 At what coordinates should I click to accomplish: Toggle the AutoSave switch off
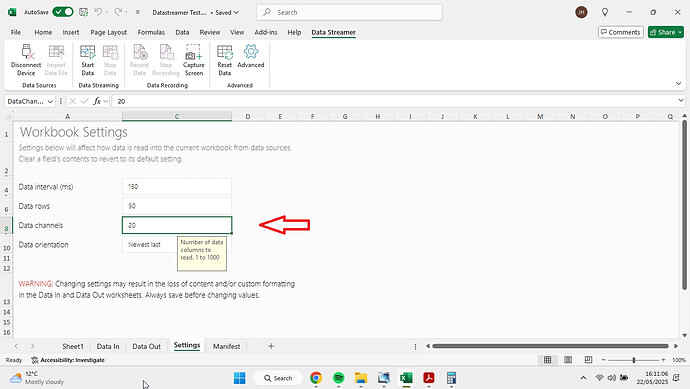(x=63, y=12)
